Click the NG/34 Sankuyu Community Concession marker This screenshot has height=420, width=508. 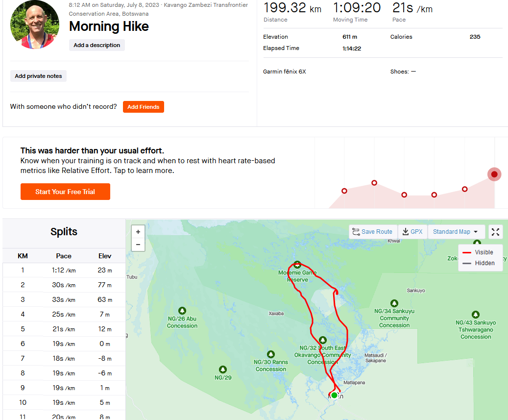point(394,303)
